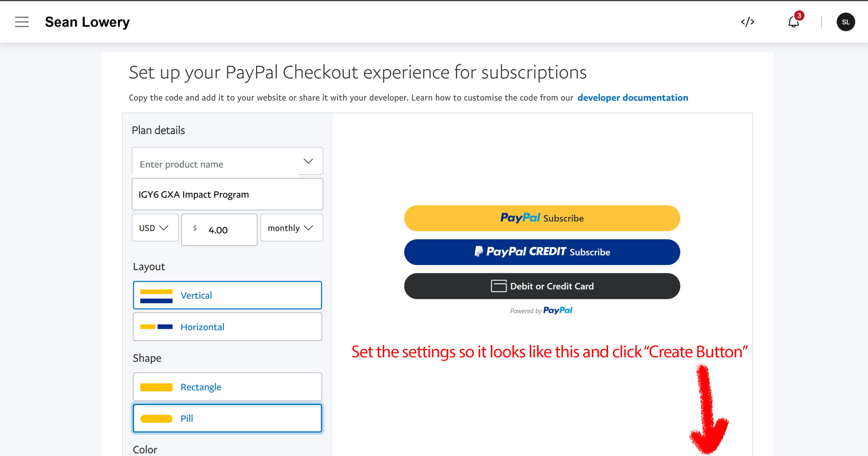
Task: Choose the Rectangle button shape
Action: point(227,387)
